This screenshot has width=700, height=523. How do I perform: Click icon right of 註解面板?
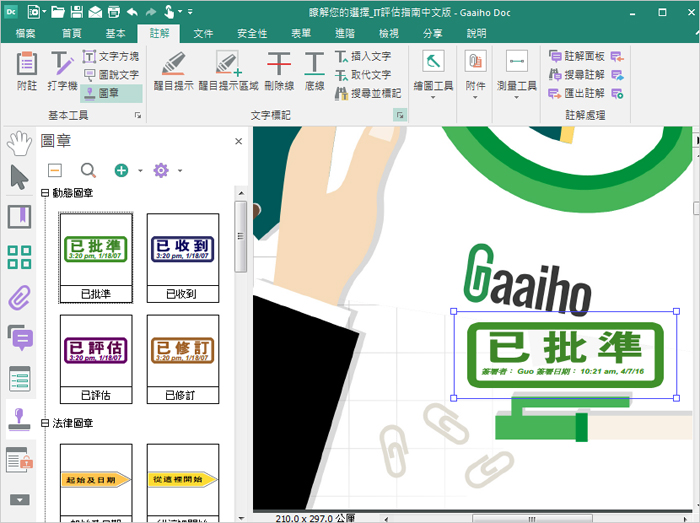617,56
